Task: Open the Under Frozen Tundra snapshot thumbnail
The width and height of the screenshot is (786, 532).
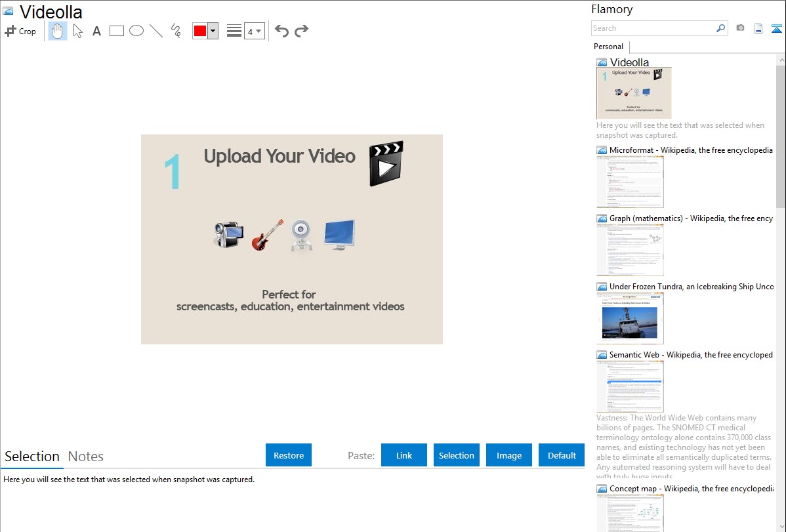Action: (631, 318)
